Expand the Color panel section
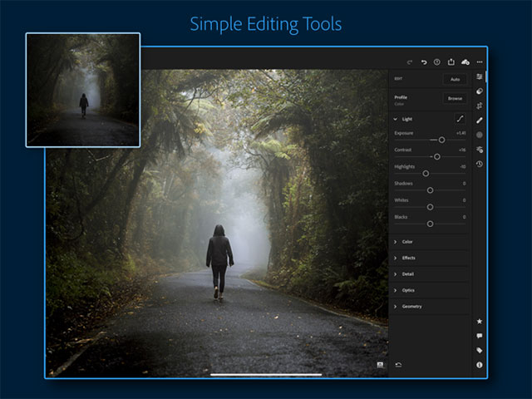The width and height of the screenshot is (532, 399). [x=396, y=242]
